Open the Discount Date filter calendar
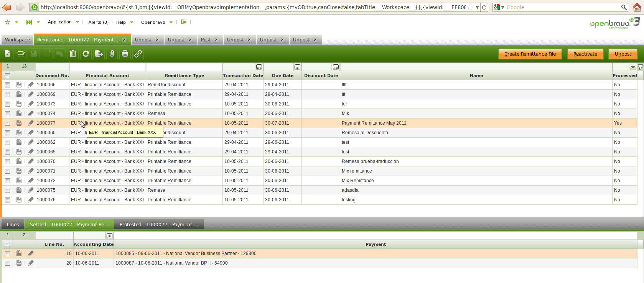 click(336, 67)
